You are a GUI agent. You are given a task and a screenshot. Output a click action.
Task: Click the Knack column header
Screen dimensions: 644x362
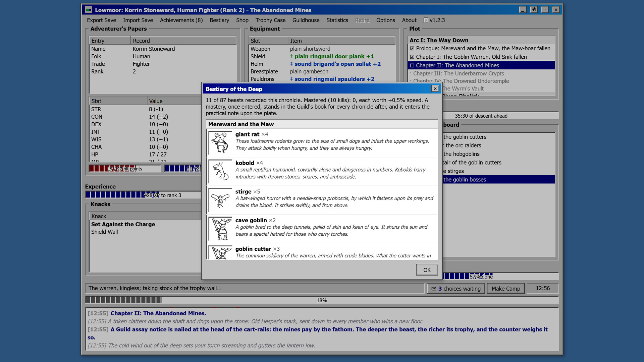pyautogui.click(x=145, y=216)
